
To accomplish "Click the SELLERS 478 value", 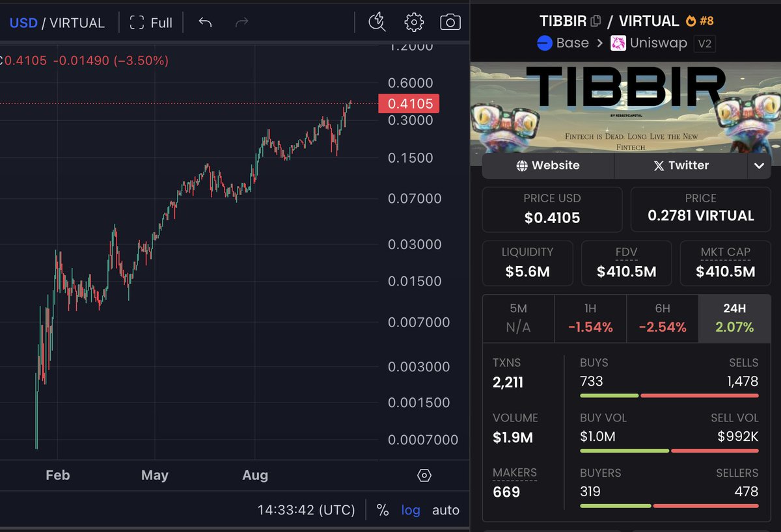I will (747, 491).
